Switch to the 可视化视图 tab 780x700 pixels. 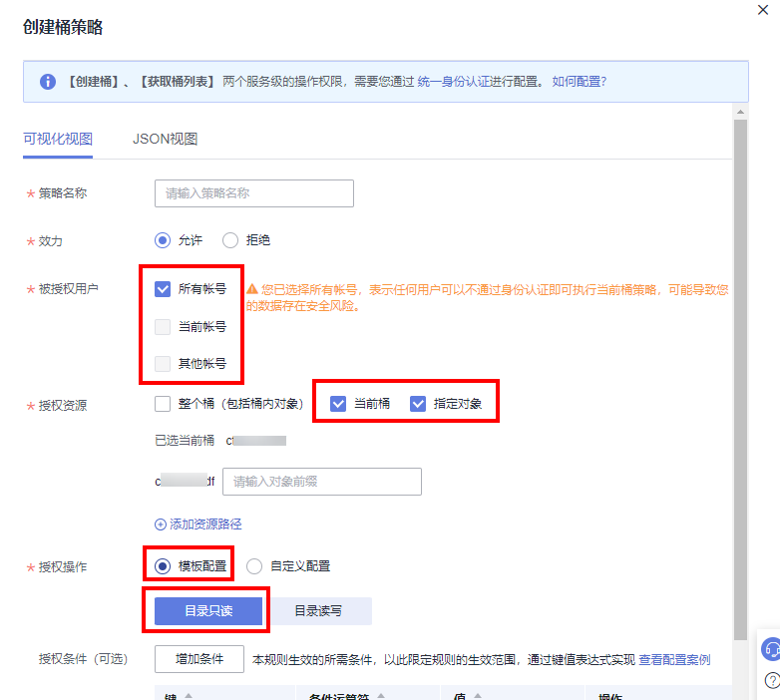[x=58, y=139]
